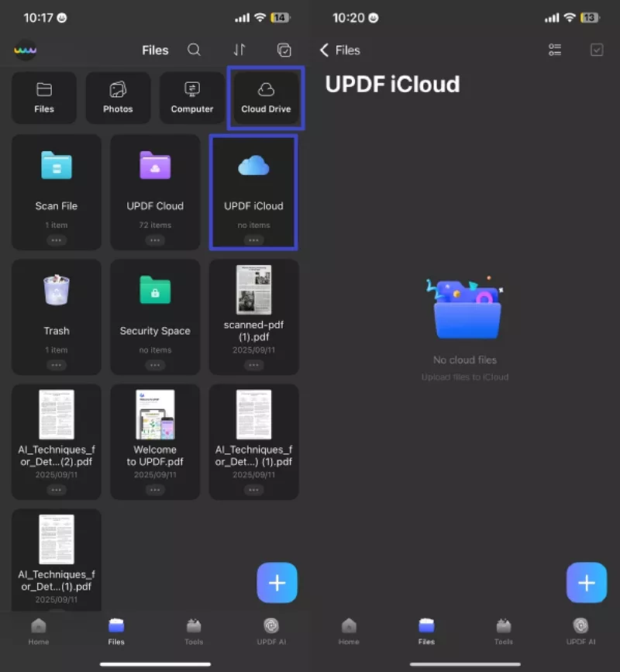620x672 pixels.
Task: Tap the 10:20 clock in status bar
Action: click(348, 18)
